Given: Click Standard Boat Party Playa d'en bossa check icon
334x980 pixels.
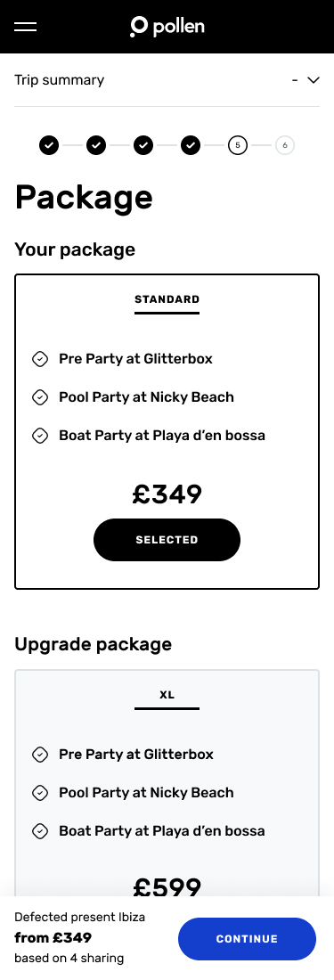Looking at the screenshot, I should point(40,435).
